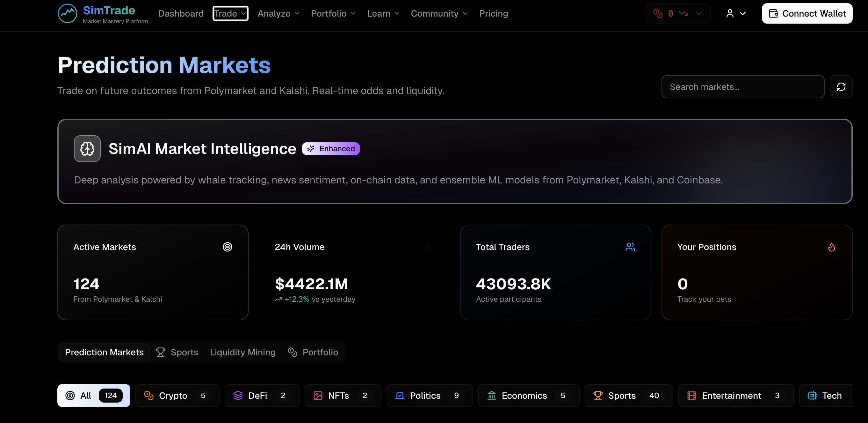
Task: Filter markets by Crypto category
Action: coord(177,395)
